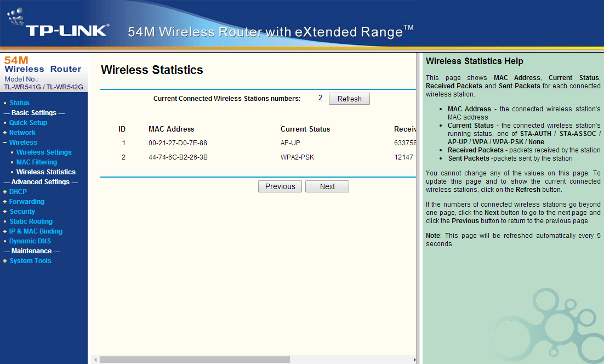Open IP & MAC Binding menu
Viewport: 604px width, 364px height.
[x=36, y=231]
